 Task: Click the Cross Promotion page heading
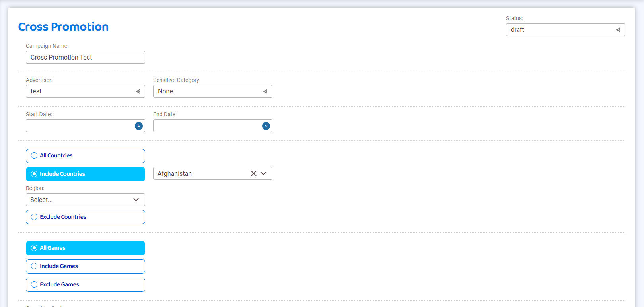click(63, 27)
